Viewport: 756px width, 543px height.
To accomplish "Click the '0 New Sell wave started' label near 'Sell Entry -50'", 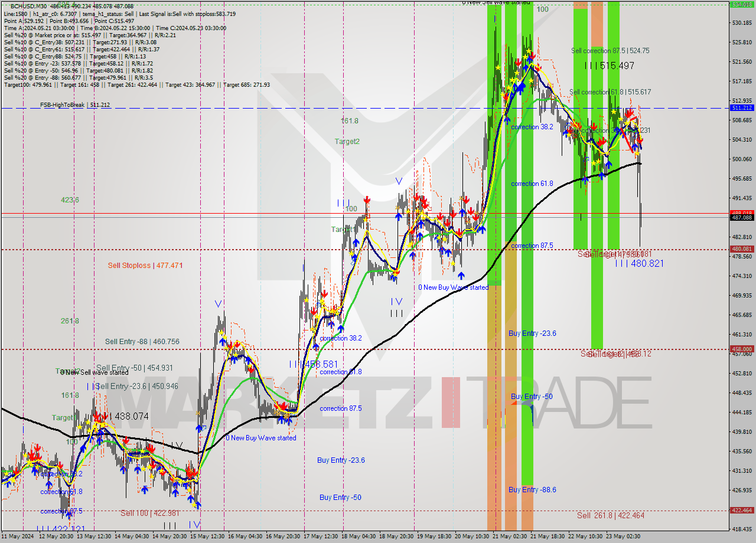I will point(94,372).
